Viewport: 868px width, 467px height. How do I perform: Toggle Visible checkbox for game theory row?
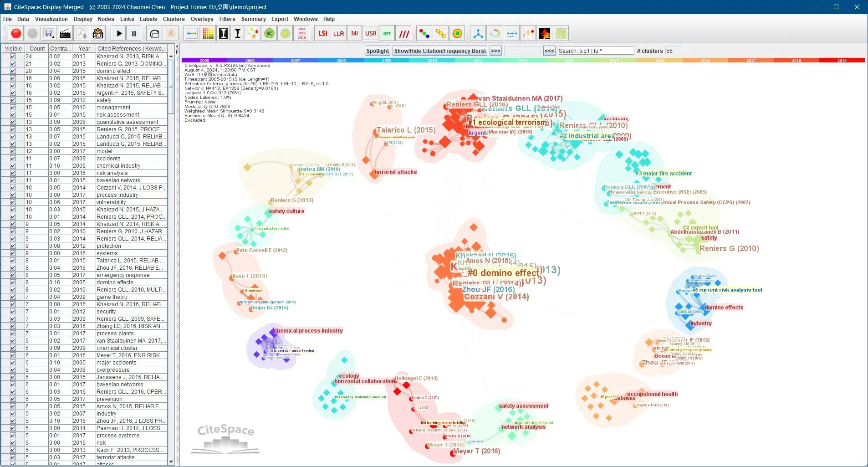click(13, 297)
